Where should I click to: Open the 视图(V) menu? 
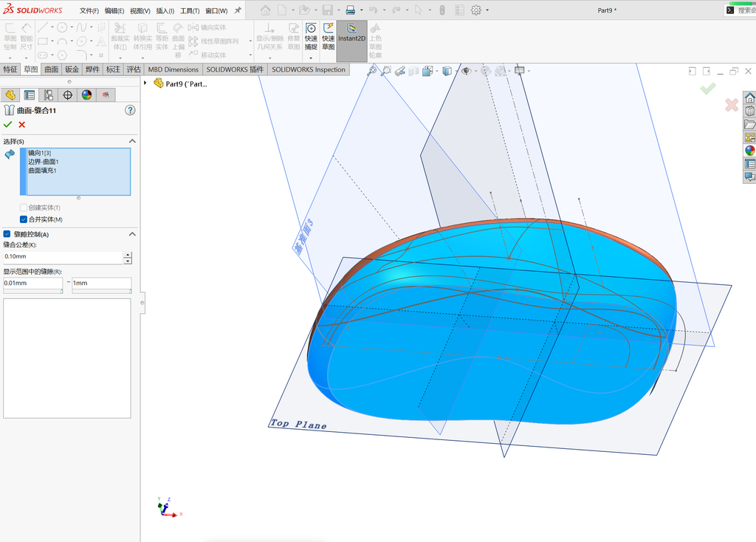140,10
